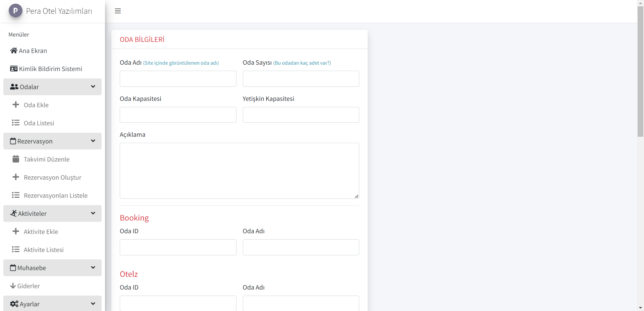Click the calendar icon beside Takvimi Düzenle
644x311 pixels.
[16, 159]
